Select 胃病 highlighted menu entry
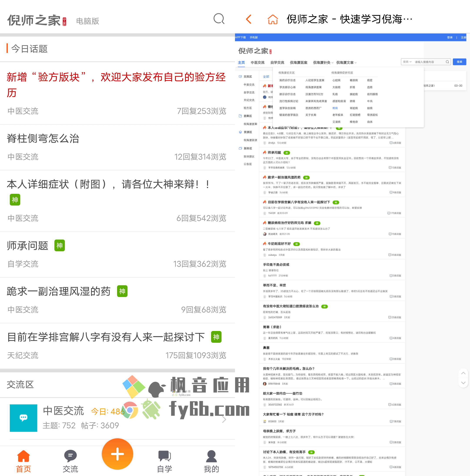 [335, 108]
